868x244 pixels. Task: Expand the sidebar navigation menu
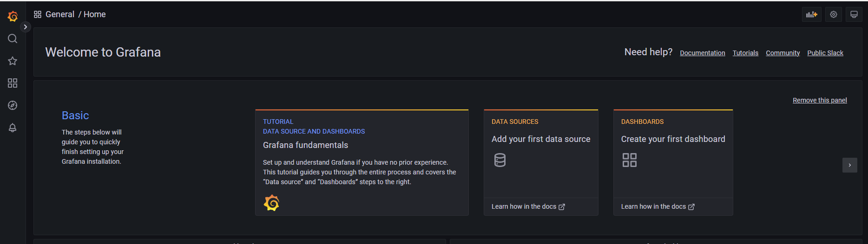(26, 27)
